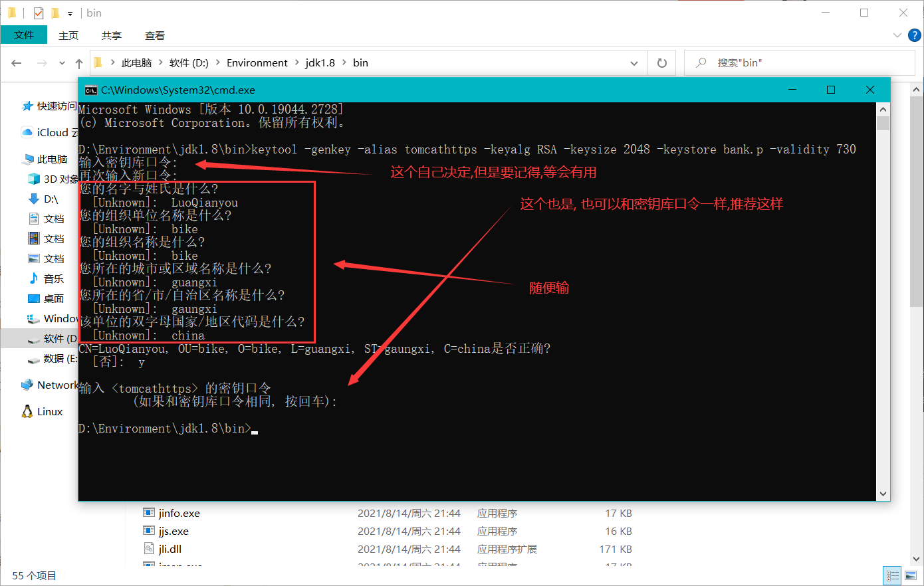
Task: Click the jli.dll file icon
Action: coord(149,549)
